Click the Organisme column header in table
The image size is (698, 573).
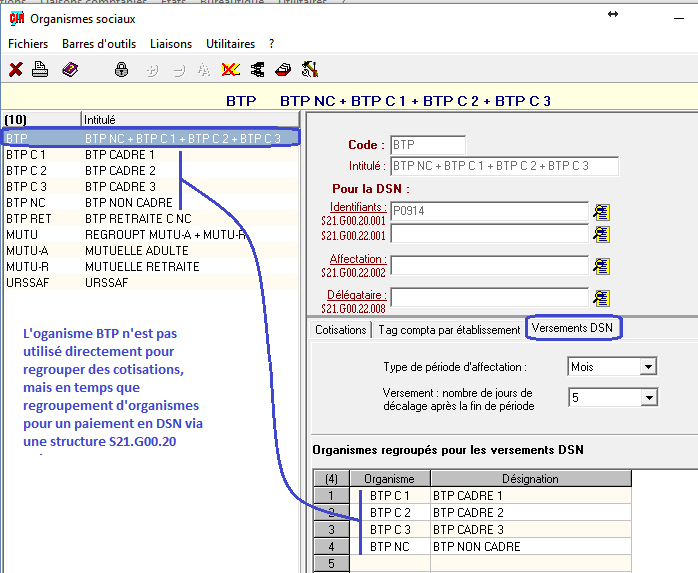[390, 479]
